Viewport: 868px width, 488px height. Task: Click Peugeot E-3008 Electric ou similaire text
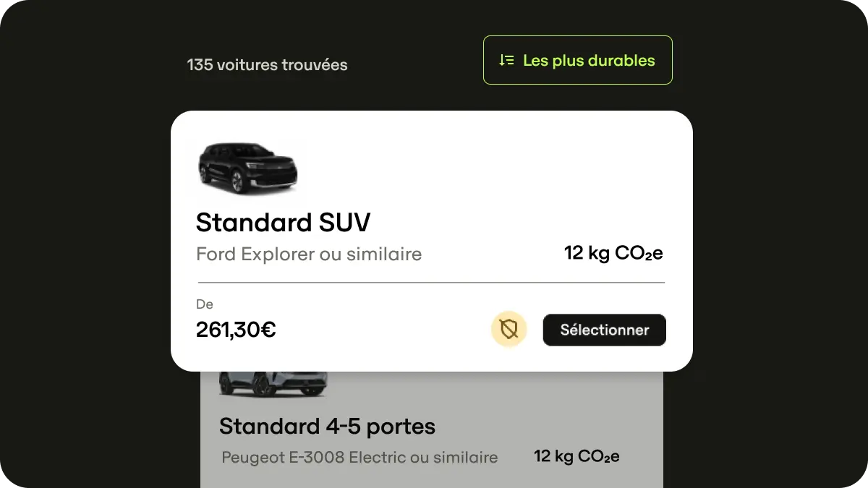click(x=359, y=457)
